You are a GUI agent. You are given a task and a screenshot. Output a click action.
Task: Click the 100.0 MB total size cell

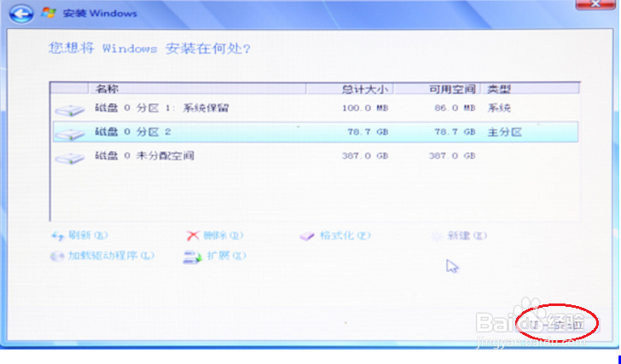pyautogui.click(x=365, y=108)
